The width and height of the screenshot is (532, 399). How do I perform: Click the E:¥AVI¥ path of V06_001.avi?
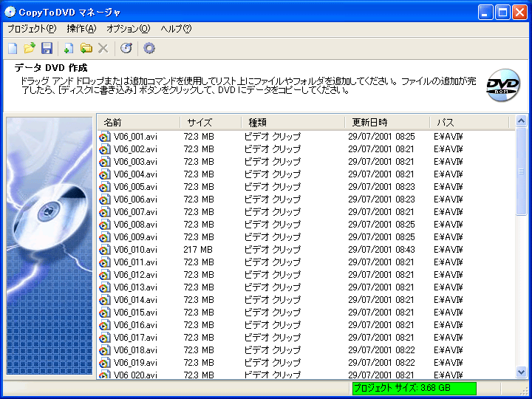click(x=449, y=137)
